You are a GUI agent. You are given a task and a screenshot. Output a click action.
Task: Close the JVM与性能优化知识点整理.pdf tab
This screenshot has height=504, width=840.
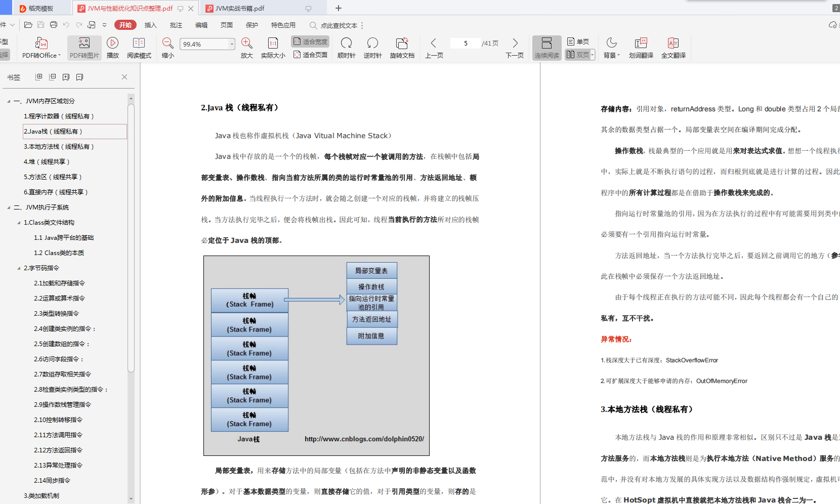pos(190,9)
